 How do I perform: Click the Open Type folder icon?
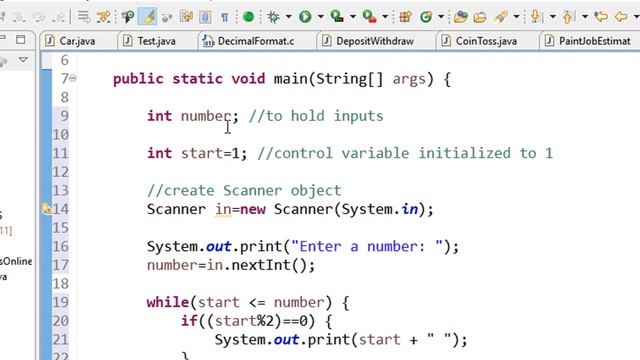coord(461,17)
